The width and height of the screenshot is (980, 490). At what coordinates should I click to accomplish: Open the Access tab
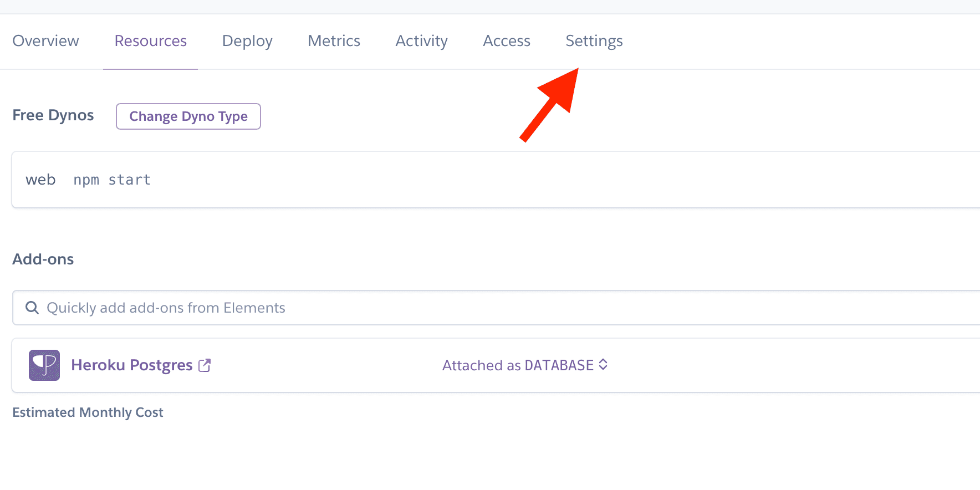tap(507, 41)
